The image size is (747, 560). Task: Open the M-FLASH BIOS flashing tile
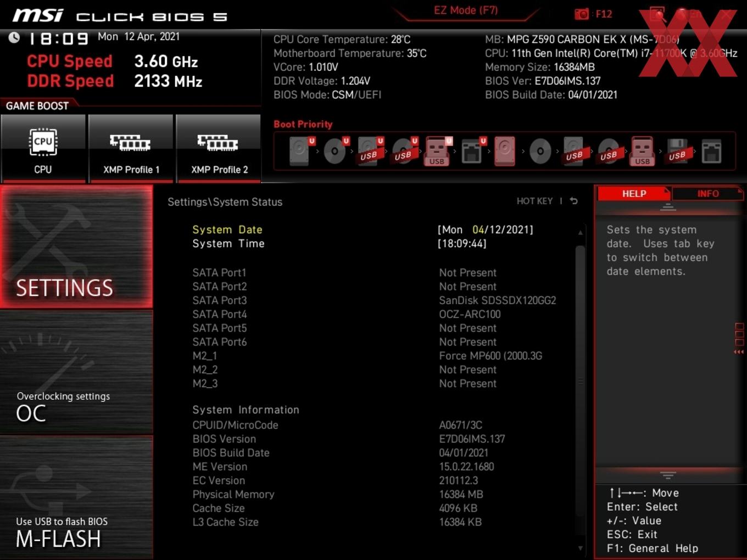[76, 498]
